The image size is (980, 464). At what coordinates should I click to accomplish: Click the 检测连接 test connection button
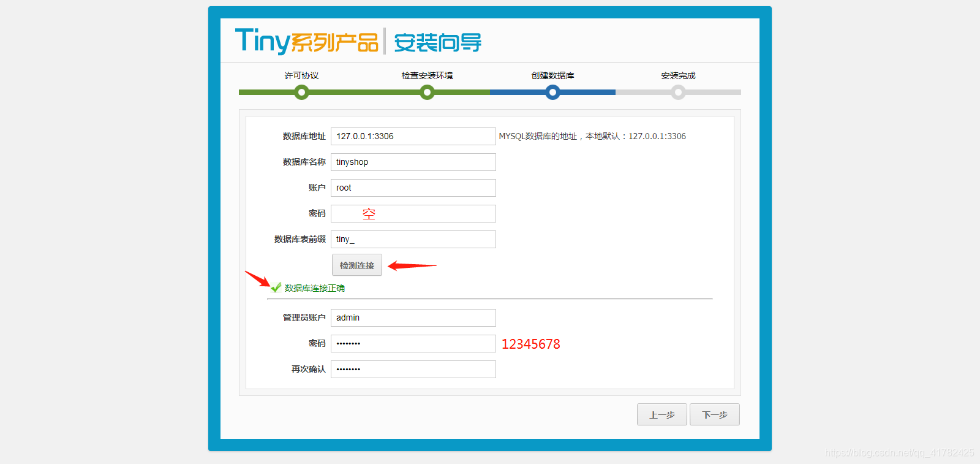(x=357, y=265)
